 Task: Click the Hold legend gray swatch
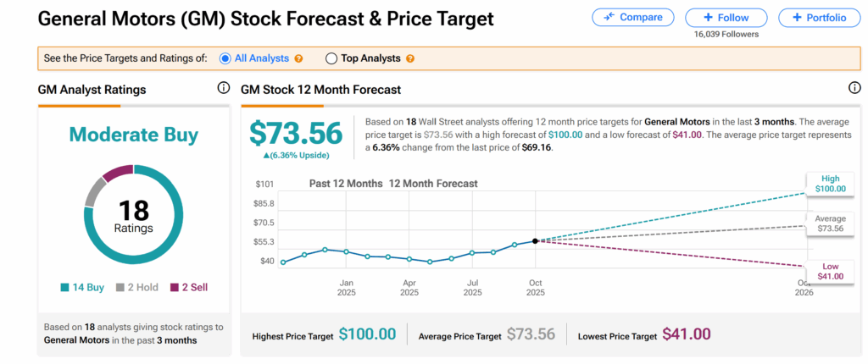click(121, 287)
